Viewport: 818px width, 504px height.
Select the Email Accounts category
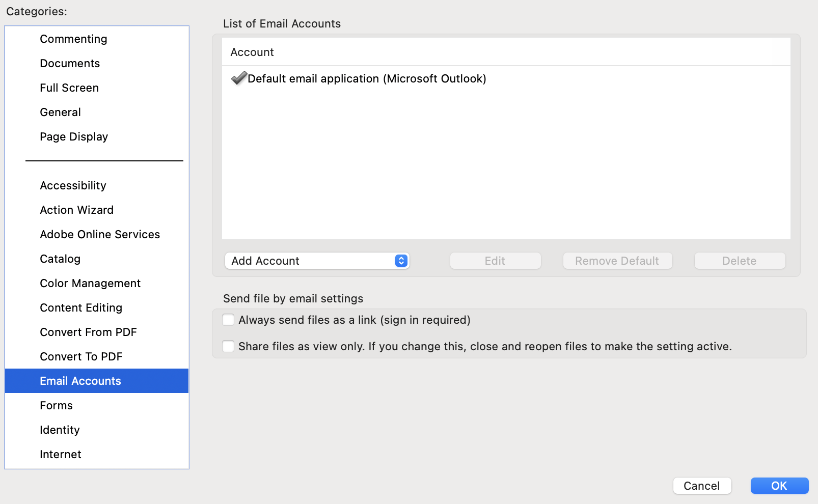(x=80, y=381)
